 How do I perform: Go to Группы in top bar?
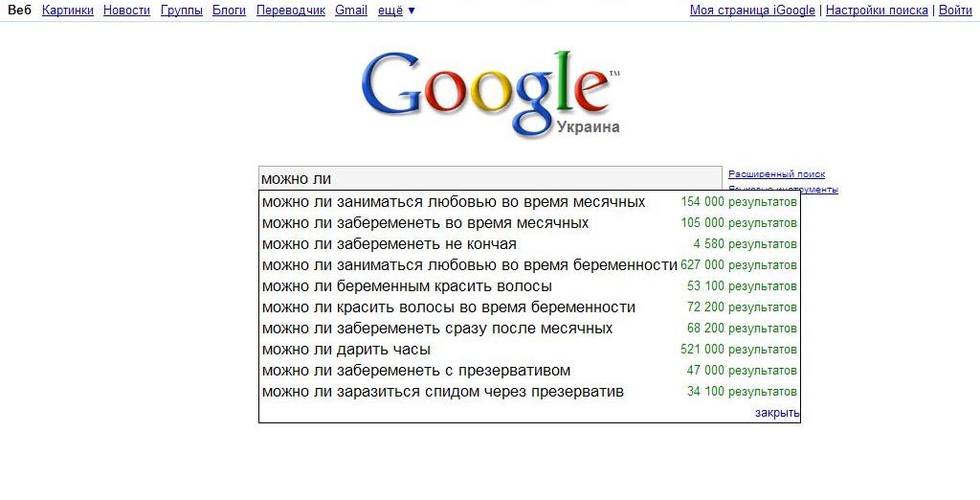pos(181,11)
